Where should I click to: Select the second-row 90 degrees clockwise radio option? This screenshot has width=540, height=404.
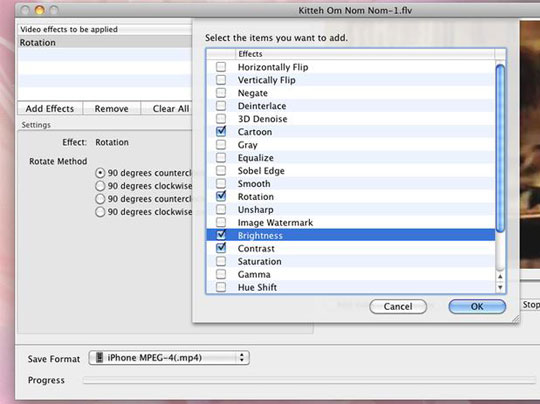(x=100, y=186)
